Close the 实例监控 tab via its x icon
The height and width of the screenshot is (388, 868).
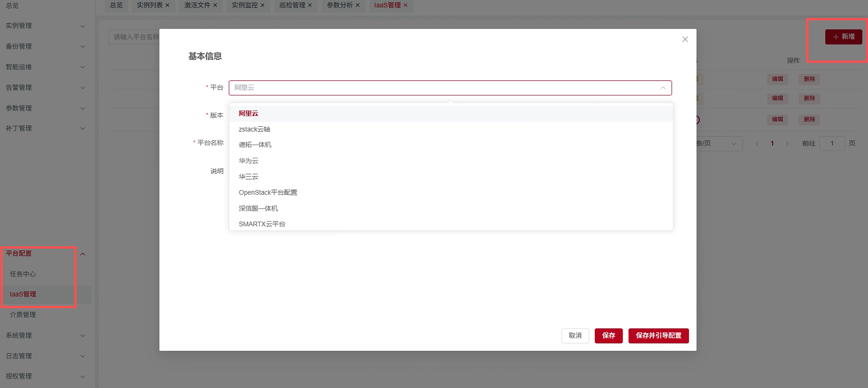pyautogui.click(x=263, y=5)
